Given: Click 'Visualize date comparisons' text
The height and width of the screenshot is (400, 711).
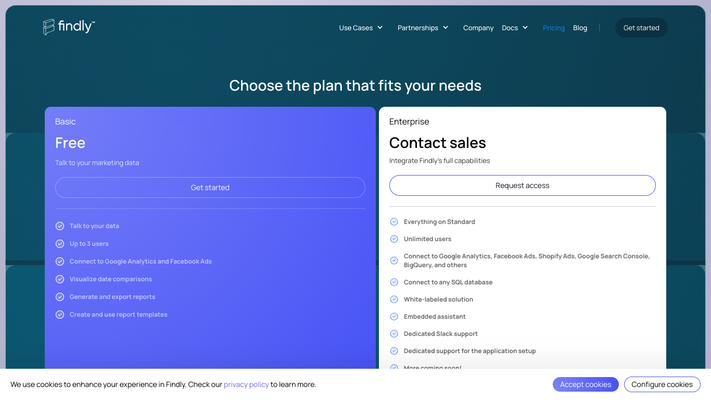Looking at the screenshot, I should 111,279.
